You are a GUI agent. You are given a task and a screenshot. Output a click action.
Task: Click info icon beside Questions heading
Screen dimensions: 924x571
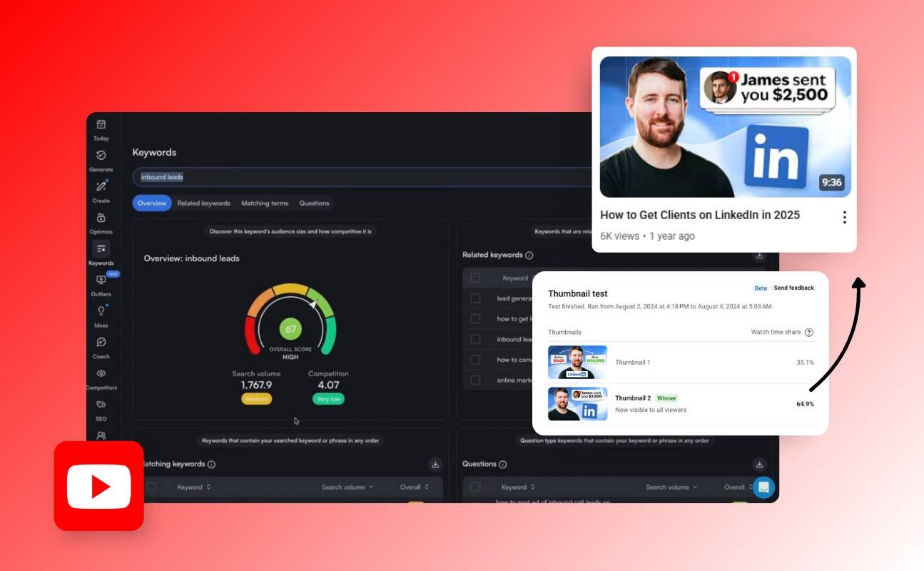[x=503, y=465]
